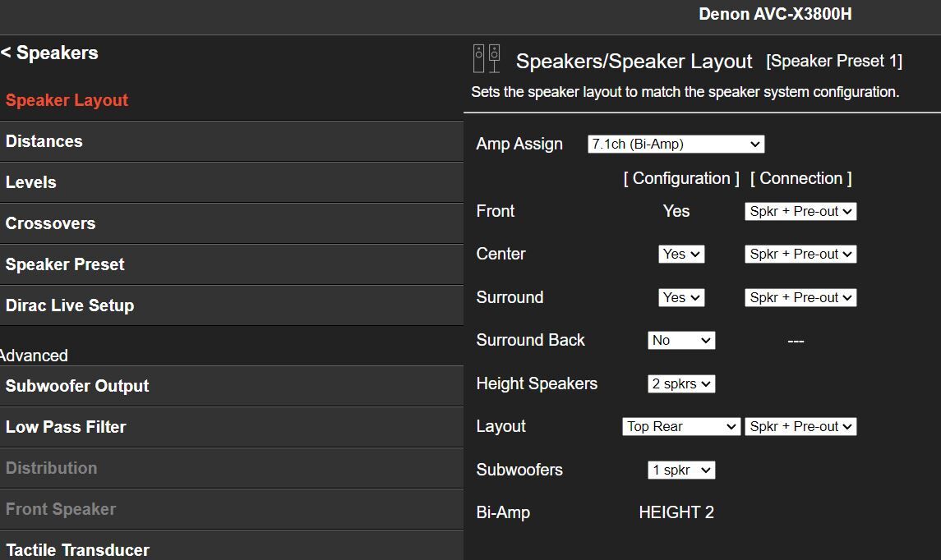The width and height of the screenshot is (941, 560).
Task: Change the Surround Back setting dropdown
Action: 681,341
